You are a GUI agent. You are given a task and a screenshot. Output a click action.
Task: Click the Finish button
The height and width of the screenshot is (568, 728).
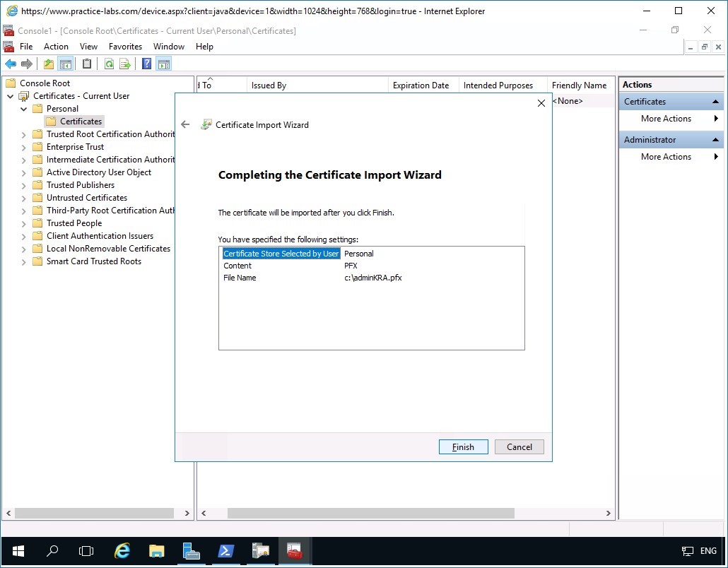point(464,447)
